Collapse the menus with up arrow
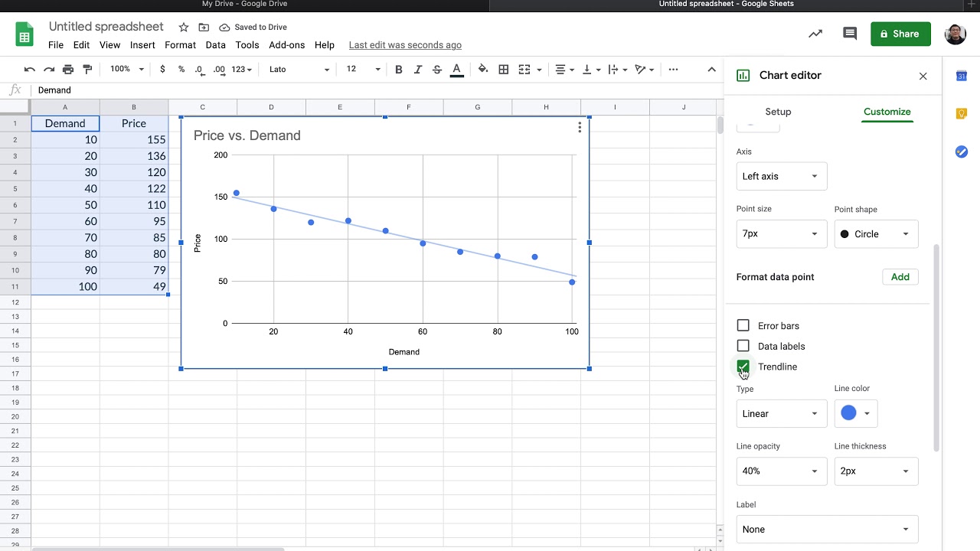Image resolution: width=980 pixels, height=551 pixels. (711, 69)
